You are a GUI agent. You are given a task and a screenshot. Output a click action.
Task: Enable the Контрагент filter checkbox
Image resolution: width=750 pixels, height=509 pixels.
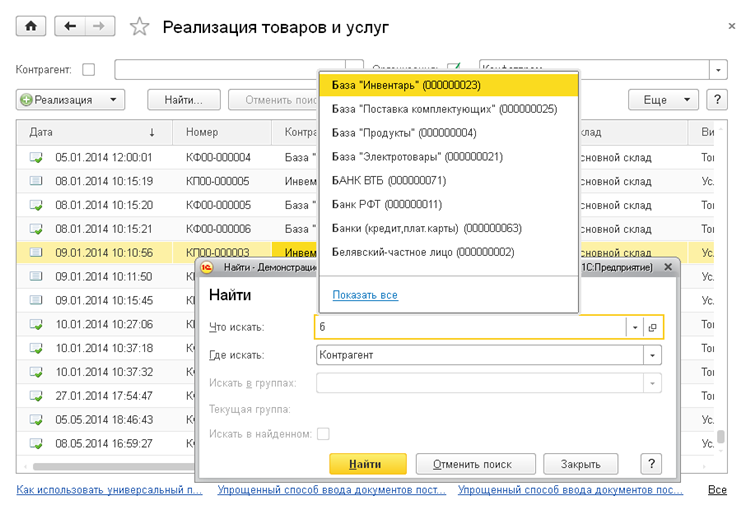[x=88, y=70]
